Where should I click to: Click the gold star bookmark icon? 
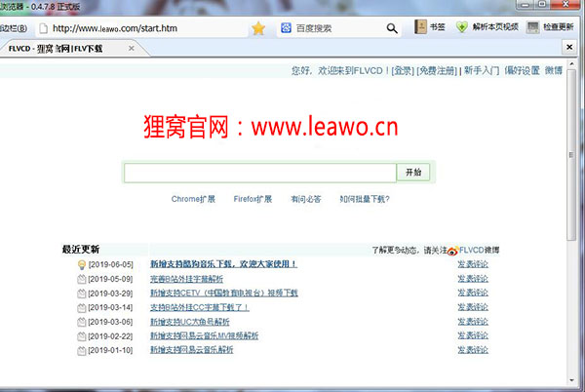(258, 28)
